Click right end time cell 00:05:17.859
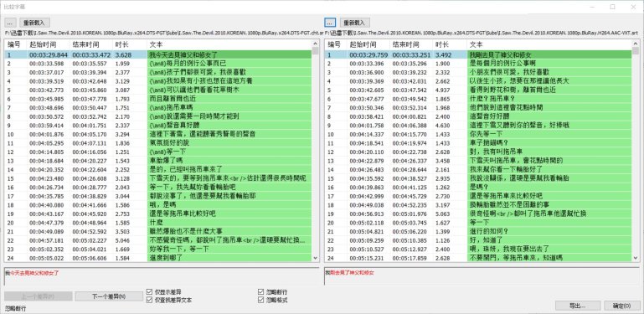This screenshot has width=644, height=314. pyautogui.click(x=411, y=258)
